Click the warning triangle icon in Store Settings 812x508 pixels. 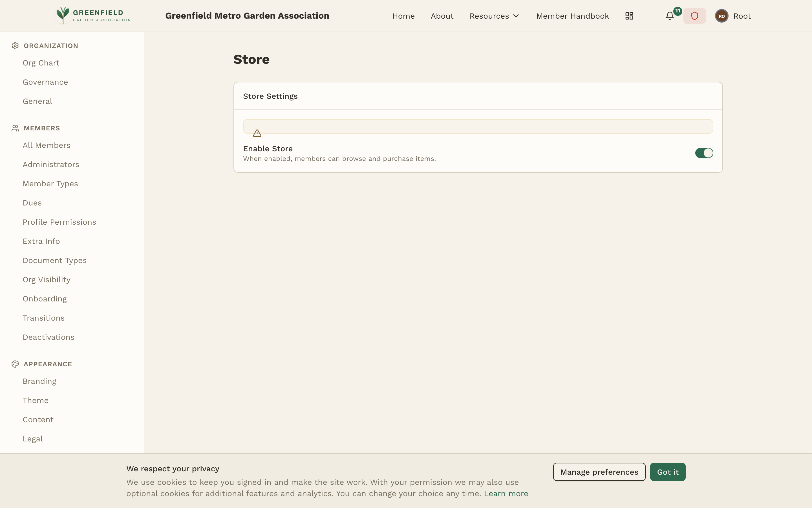click(x=257, y=133)
